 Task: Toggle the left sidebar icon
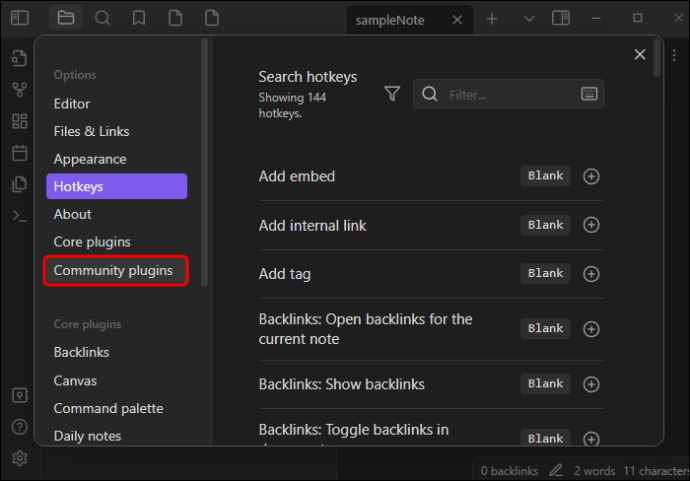coord(19,18)
